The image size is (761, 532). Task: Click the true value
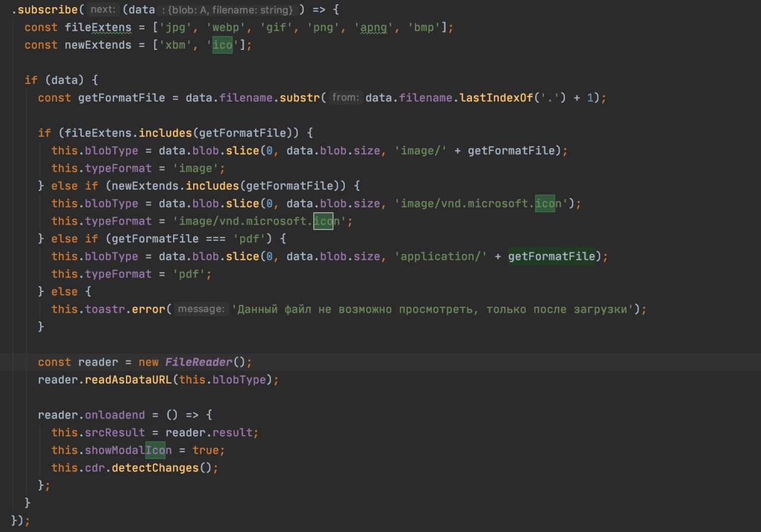click(206, 450)
